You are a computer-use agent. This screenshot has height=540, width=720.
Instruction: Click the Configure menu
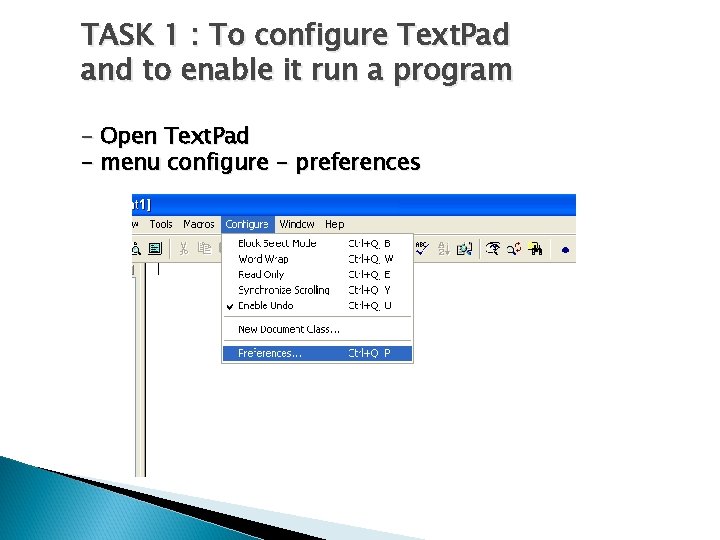tap(247, 224)
